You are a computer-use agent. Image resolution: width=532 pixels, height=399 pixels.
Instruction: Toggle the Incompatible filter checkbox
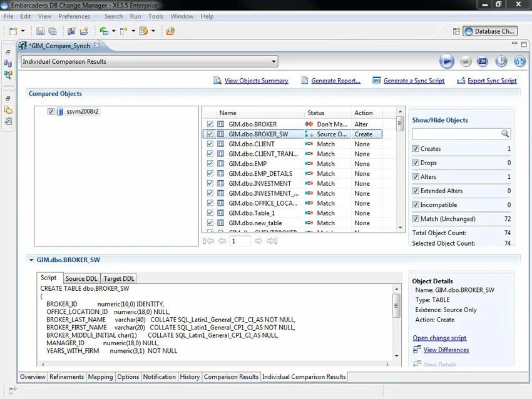click(x=416, y=205)
